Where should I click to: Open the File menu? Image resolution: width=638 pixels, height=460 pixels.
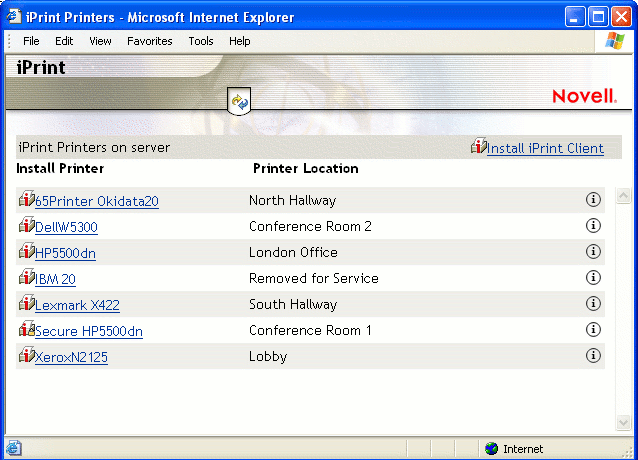point(31,41)
